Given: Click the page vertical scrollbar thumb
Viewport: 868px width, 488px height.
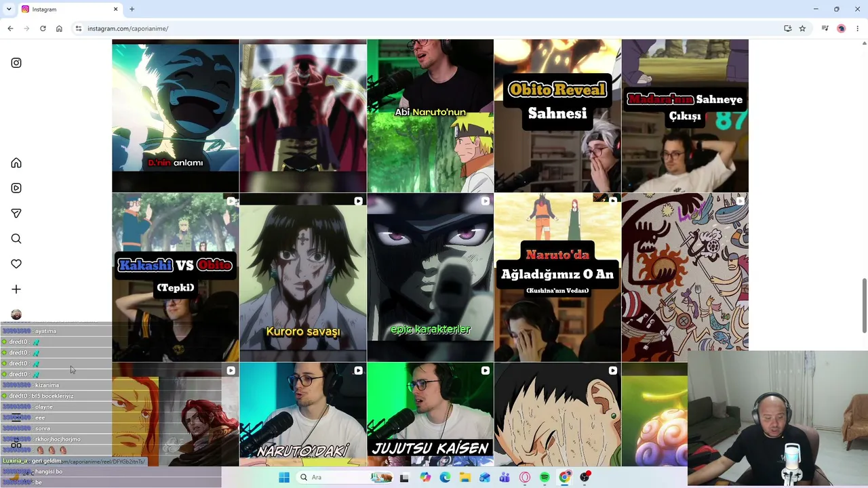Looking at the screenshot, I should pos(864,305).
